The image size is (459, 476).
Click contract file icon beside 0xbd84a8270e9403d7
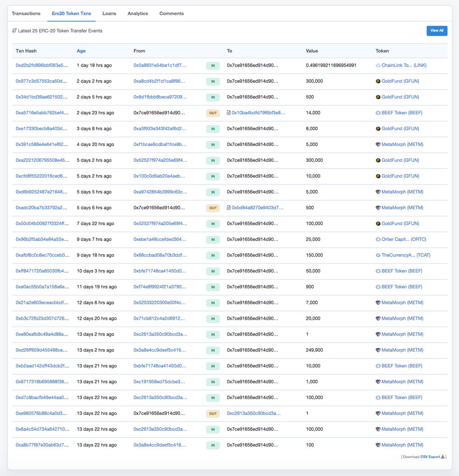pos(229,207)
